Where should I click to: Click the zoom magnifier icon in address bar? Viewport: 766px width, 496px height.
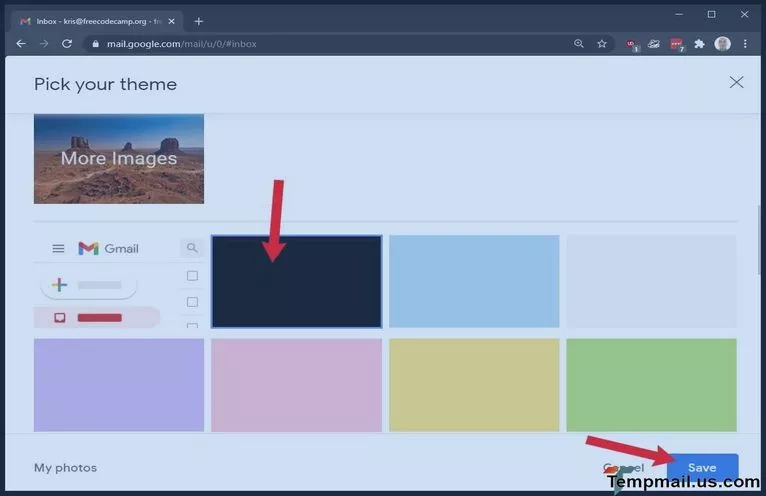click(x=579, y=44)
